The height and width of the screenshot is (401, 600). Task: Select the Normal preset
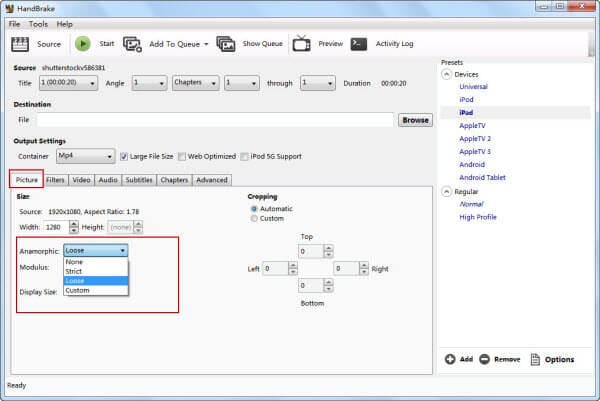(471, 204)
